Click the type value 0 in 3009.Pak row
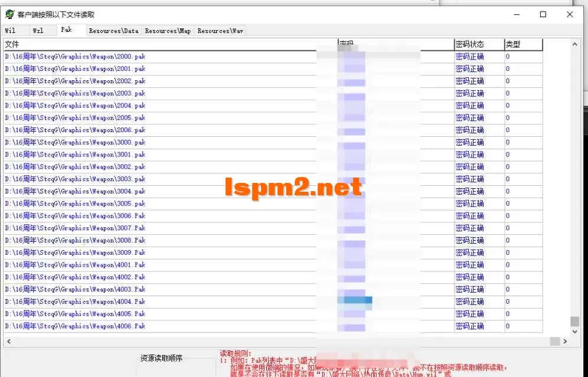588x377 pixels. tap(508, 253)
